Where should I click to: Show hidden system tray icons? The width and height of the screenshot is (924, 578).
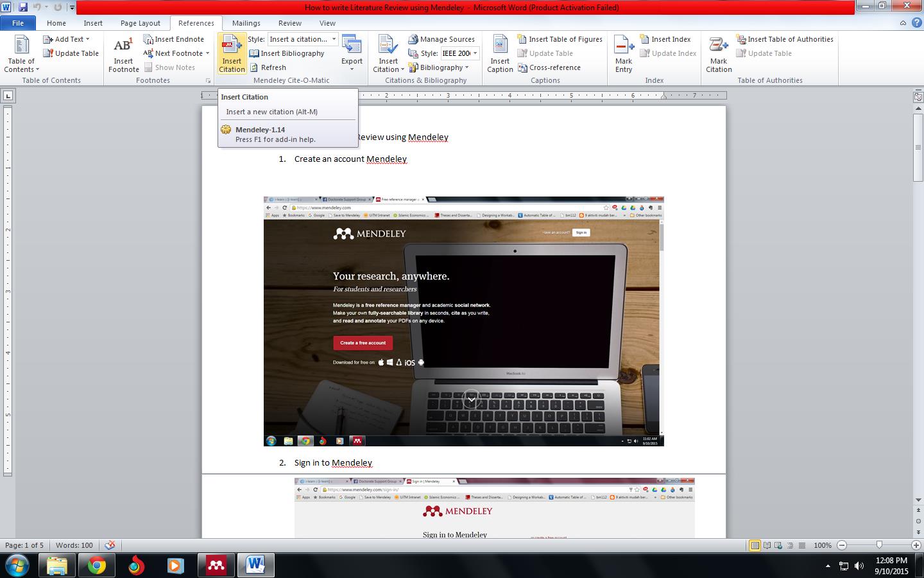828,566
